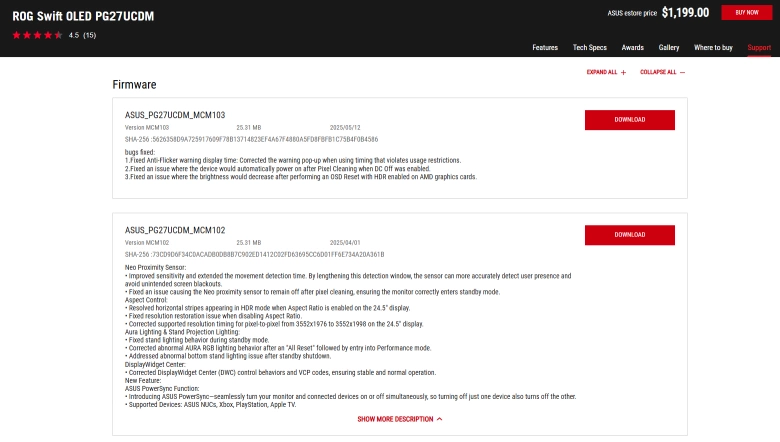Click the 2025/05/12 release date
Viewport: 780px width, 442px height.
click(345, 128)
